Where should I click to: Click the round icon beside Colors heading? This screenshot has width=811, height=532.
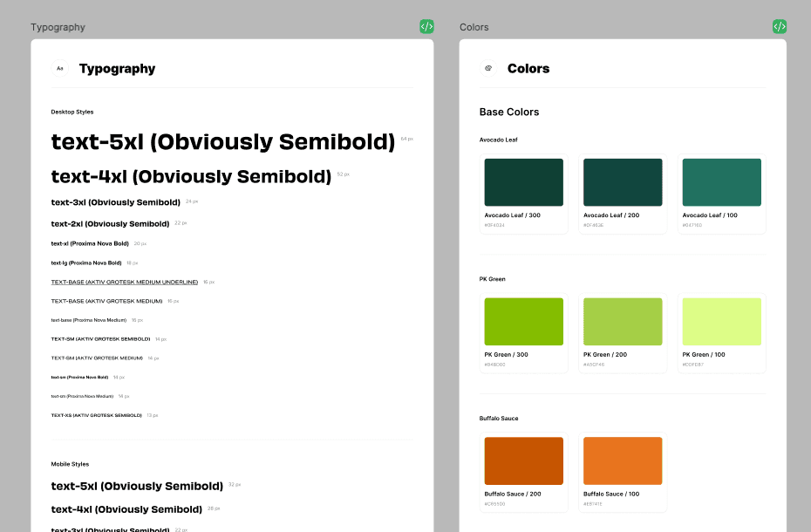pyautogui.click(x=488, y=68)
